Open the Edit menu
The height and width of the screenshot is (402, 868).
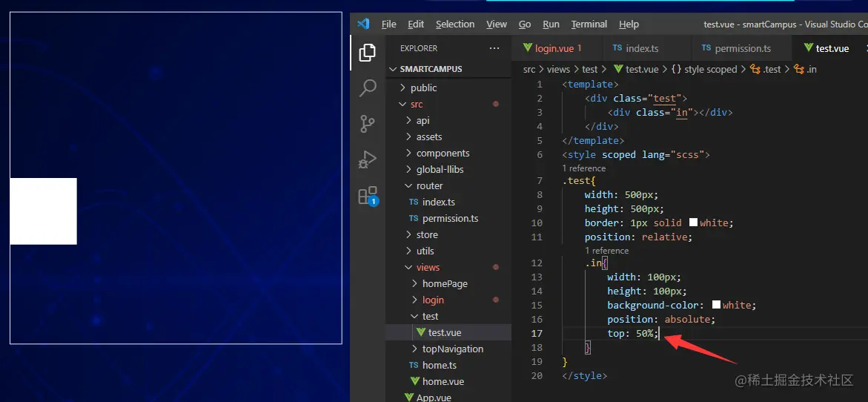coord(416,24)
